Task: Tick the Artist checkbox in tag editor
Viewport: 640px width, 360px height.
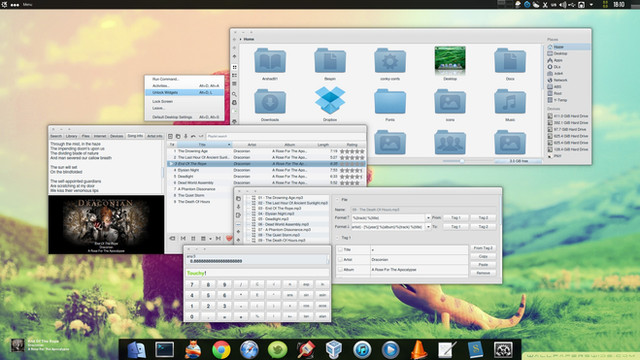Action: tap(340, 260)
